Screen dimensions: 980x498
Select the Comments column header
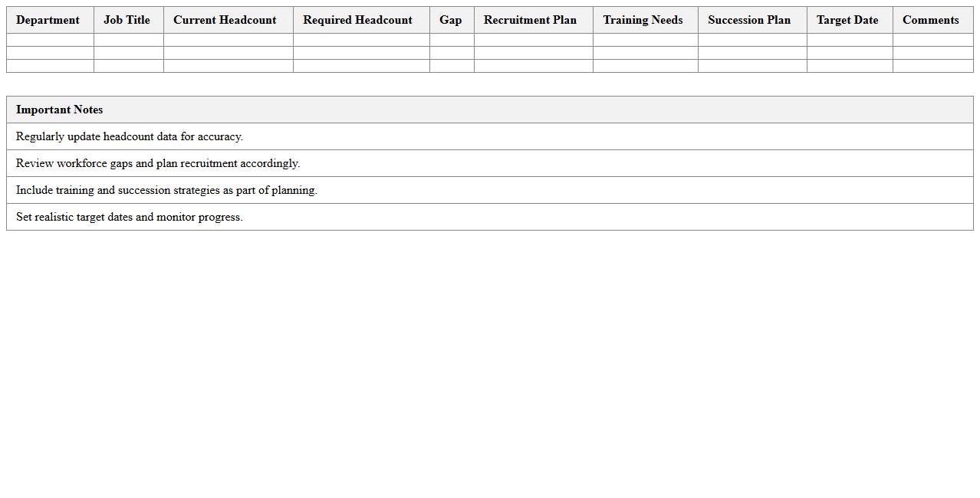[x=930, y=20]
